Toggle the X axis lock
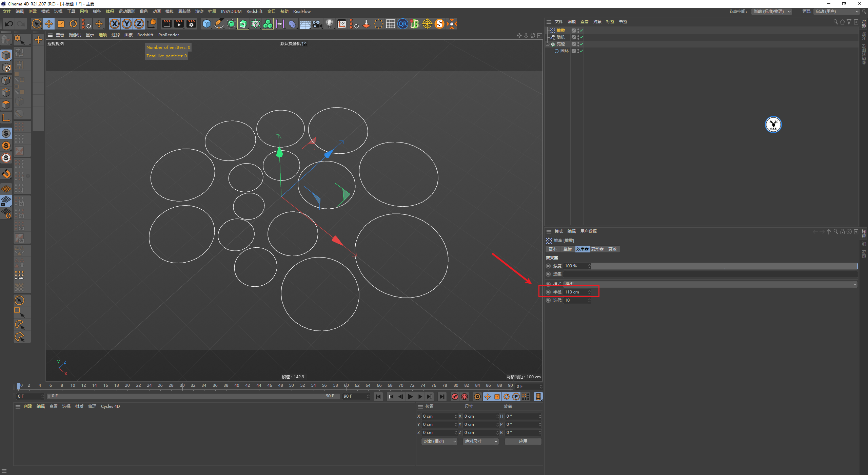Viewport: 868px width, 475px height. click(x=115, y=24)
